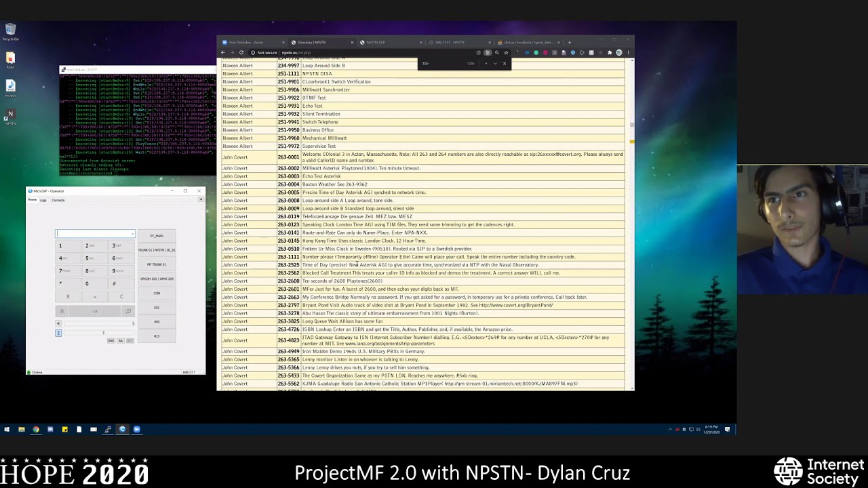The height and width of the screenshot is (488, 868).
Task: Click the RLS shortcut button
Action: pyautogui.click(x=157, y=336)
